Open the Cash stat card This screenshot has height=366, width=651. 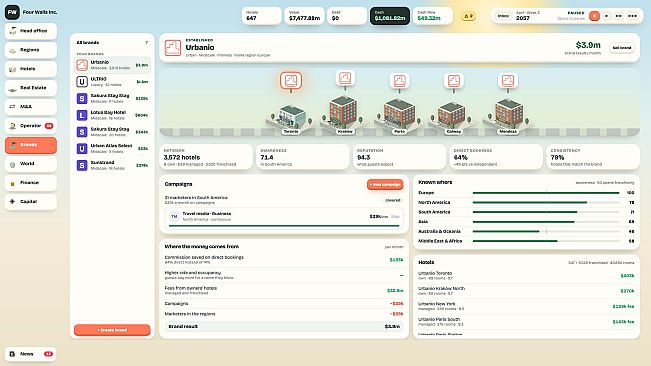tap(390, 16)
